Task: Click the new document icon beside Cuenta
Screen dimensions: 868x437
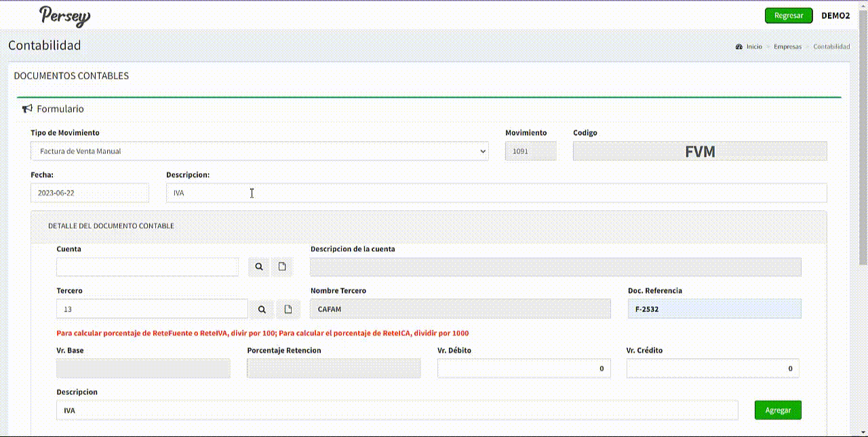Action: (282, 267)
